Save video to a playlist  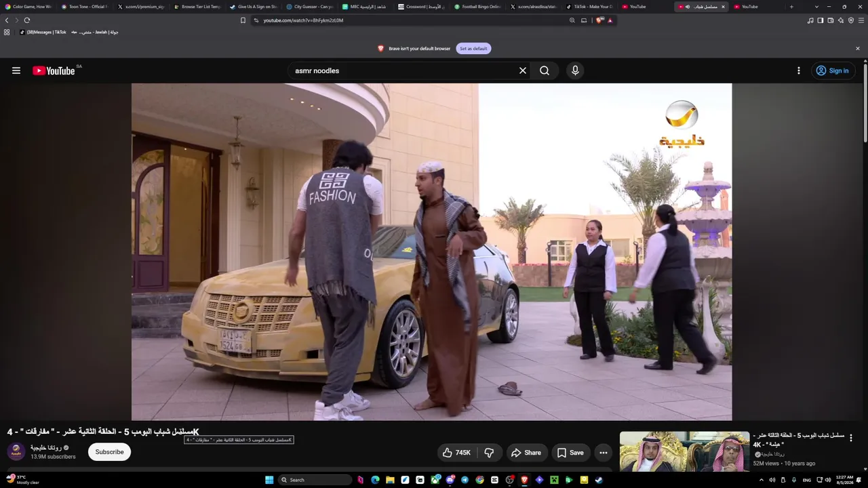pyautogui.click(x=570, y=453)
